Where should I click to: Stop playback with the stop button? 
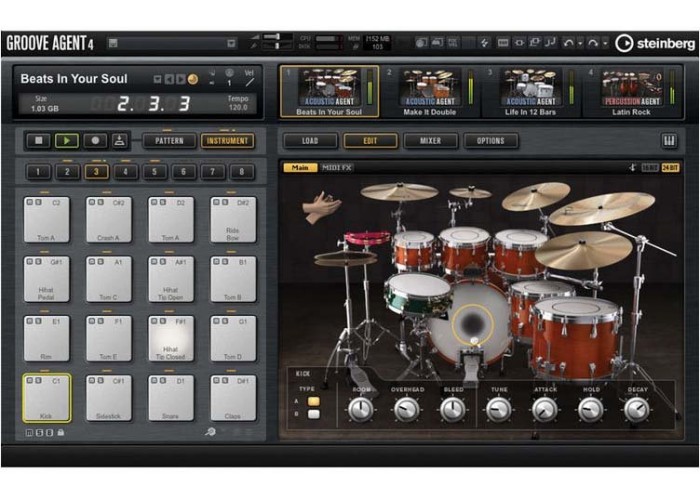pyautogui.click(x=38, y=141)
